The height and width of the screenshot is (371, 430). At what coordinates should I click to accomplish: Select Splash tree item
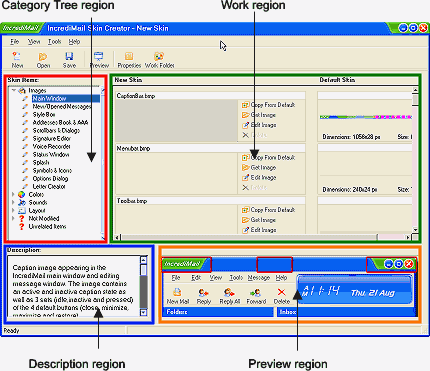[x=41, y=163]
